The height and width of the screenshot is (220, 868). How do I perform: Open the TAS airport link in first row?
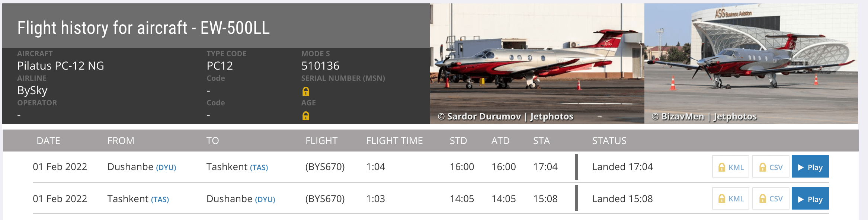point(259,168)
